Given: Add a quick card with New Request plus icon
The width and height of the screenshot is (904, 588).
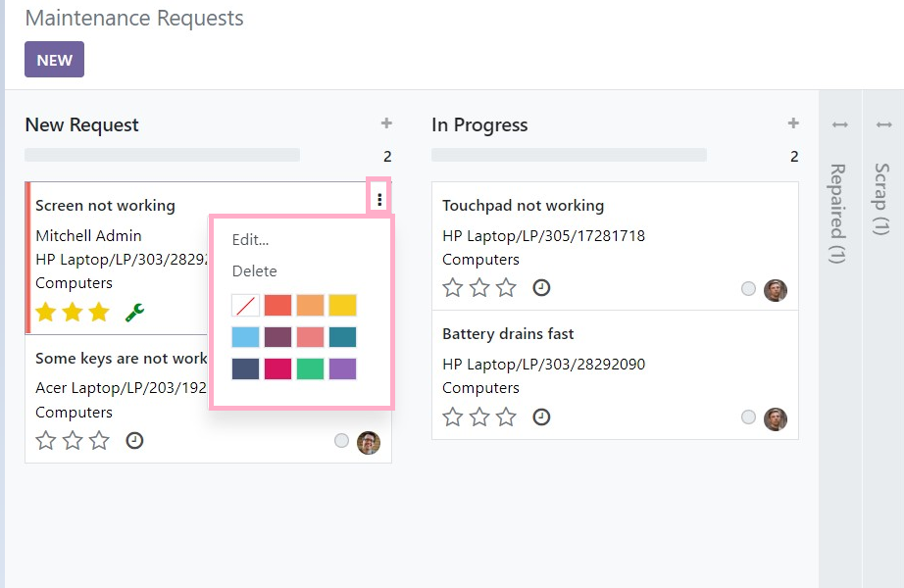Looking at the screenshot, I should [x=386, y=122].
